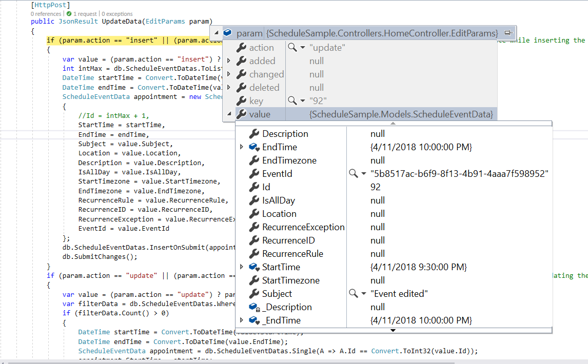Expand the StartTime property node

[x=242, y=267]
